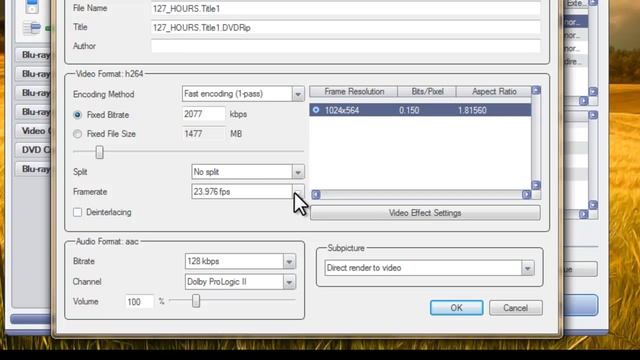Enable the Deinterlacing checkbox
The image size is (640, 360).
(78, 212)
